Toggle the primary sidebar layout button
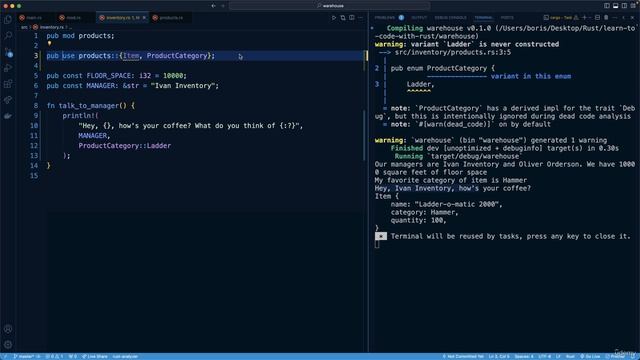The height and width of the screenshot is (360, 640). pyautogui.click(x=607, y=6)
